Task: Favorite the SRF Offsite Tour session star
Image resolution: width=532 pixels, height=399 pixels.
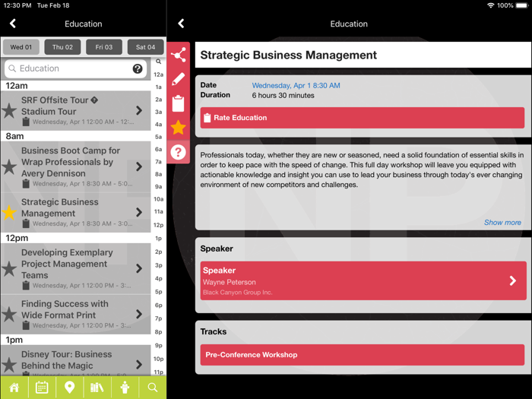Action: pos(9,111)
